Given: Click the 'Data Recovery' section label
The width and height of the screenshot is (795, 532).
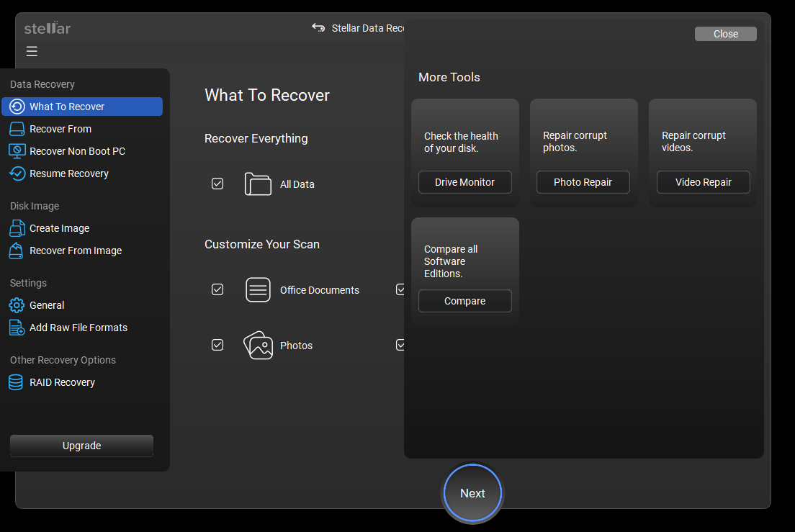Looking at the screenshot, I should [42, 84].
